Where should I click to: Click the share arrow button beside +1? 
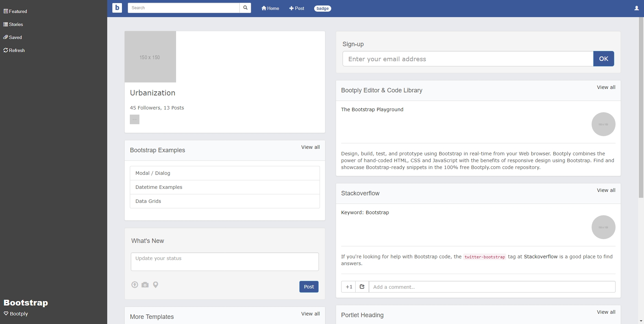[362, 287]
